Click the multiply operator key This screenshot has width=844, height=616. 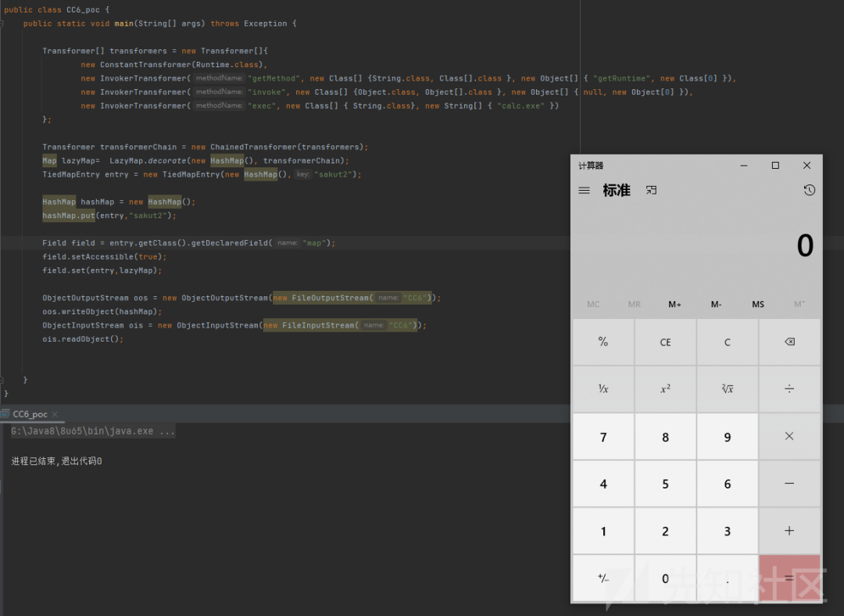tap(789, 436)
